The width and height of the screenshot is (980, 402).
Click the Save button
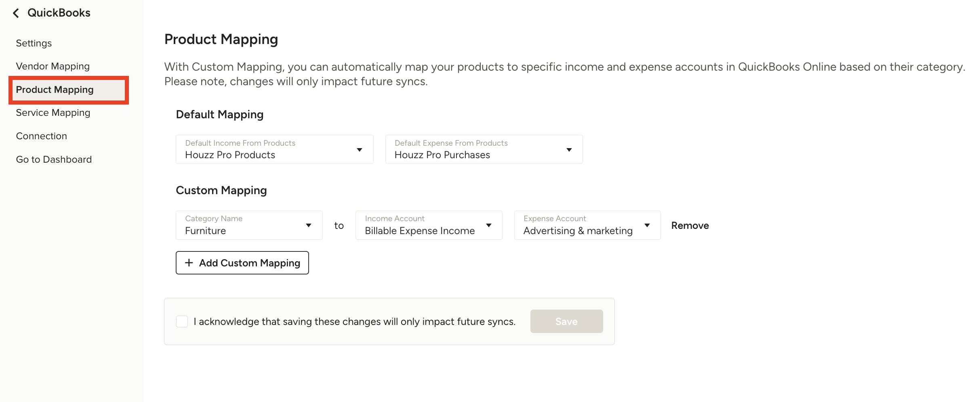566,321
